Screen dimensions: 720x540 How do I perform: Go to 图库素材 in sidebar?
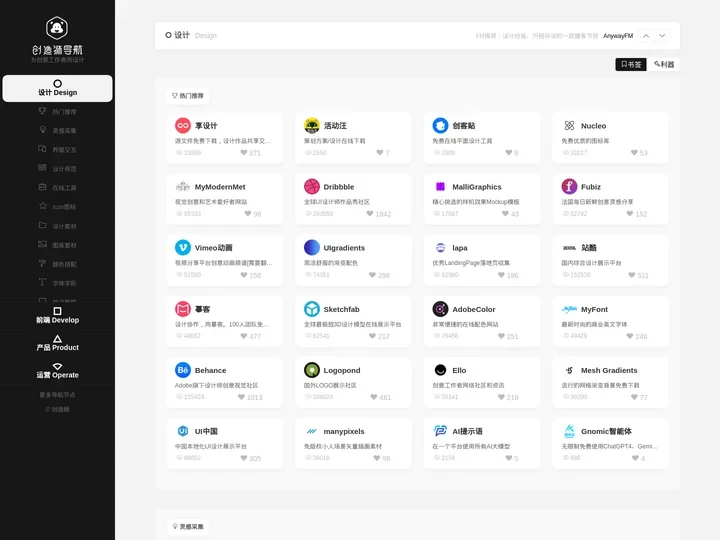point(57,245)
